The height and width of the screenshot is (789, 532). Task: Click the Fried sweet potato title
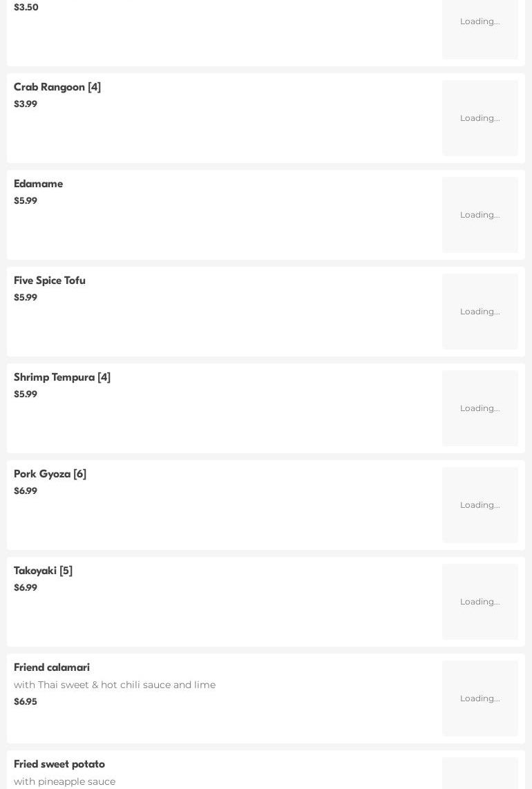pos(59,764)
